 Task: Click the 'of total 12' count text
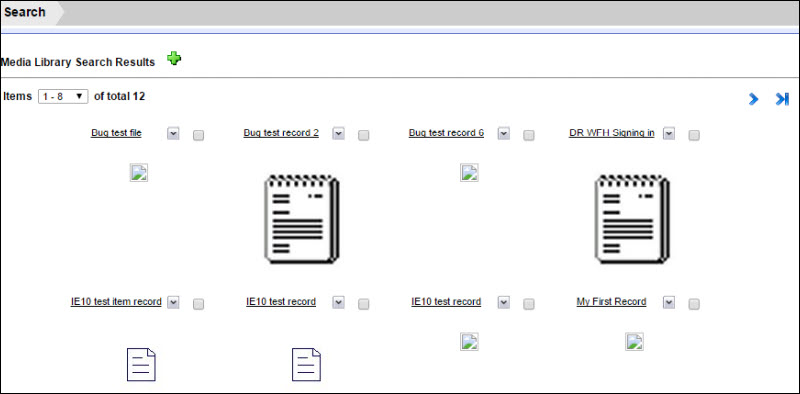[x=119, y=96]
